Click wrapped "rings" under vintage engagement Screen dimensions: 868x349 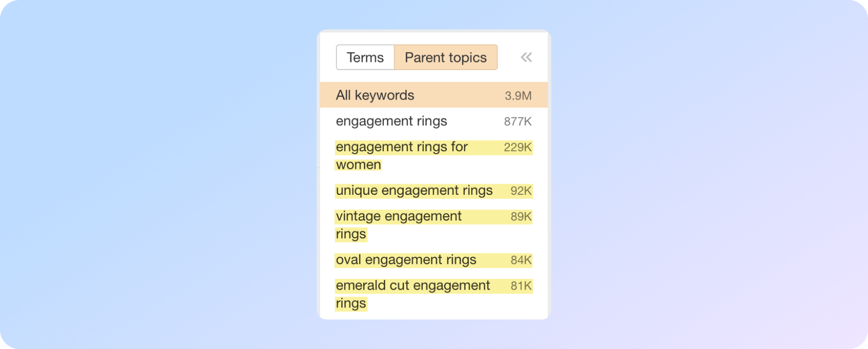351,234
